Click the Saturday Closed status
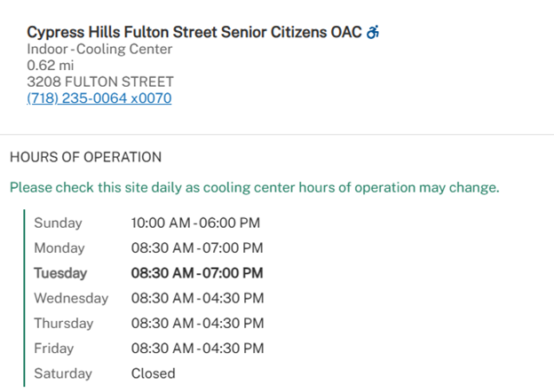The width and height of the screenshot is (554, 392). point(154,373)
